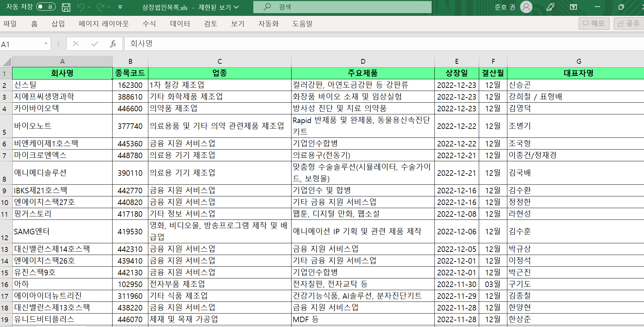
Task: Select column C header
Action: point(220,61)
